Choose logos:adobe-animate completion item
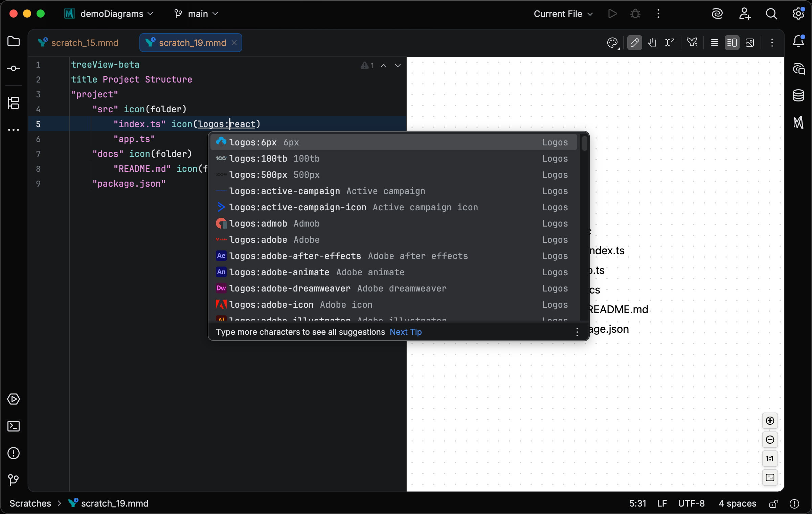812x514 pixels. tap(394, 272)
